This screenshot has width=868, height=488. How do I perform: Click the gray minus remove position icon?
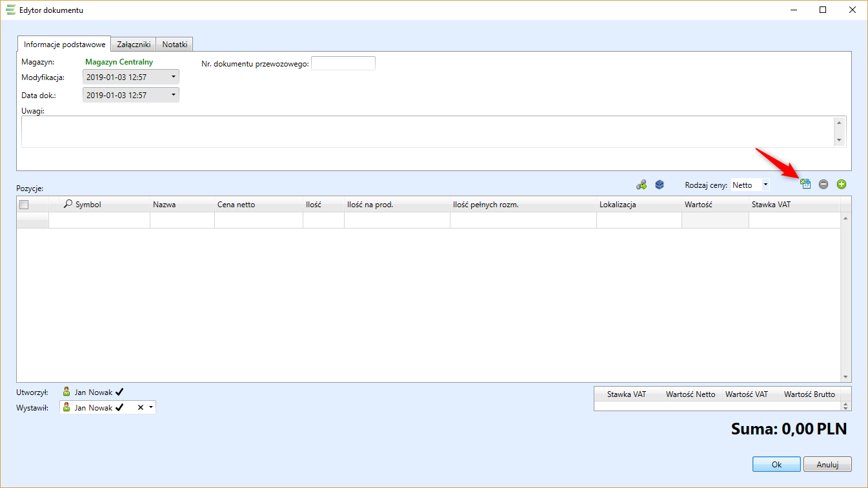pos(823,185)
